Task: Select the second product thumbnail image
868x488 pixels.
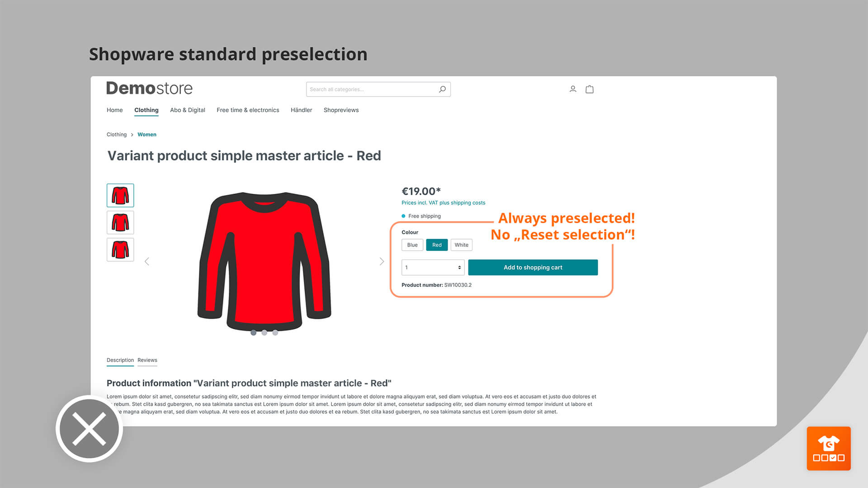Action: [119, 222]
